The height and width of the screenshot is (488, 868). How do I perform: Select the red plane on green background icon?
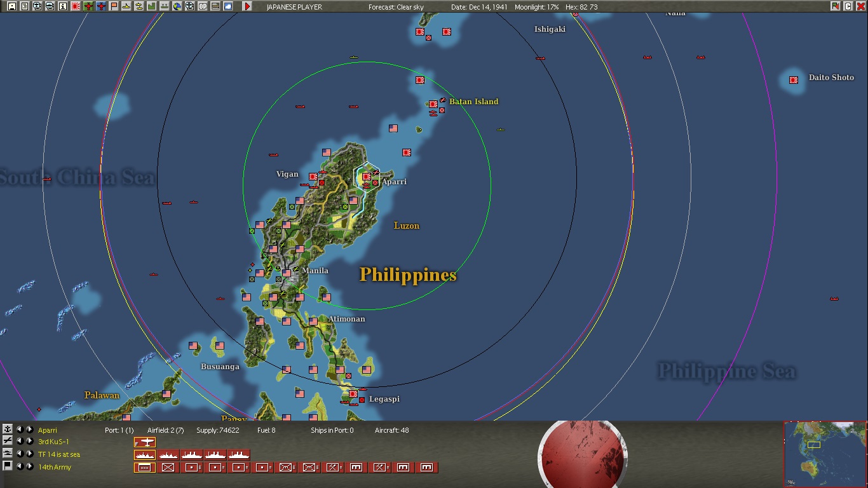click(88, 6)
